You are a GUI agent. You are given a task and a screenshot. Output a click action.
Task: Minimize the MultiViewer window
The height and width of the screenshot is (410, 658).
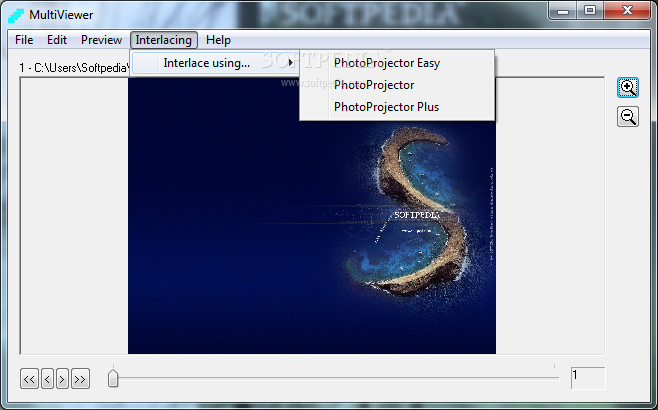pos(563,11)
